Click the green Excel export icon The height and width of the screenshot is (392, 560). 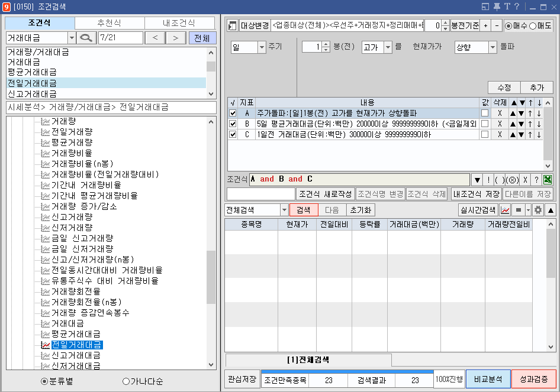pyautogui.click(x=547, y=180)
